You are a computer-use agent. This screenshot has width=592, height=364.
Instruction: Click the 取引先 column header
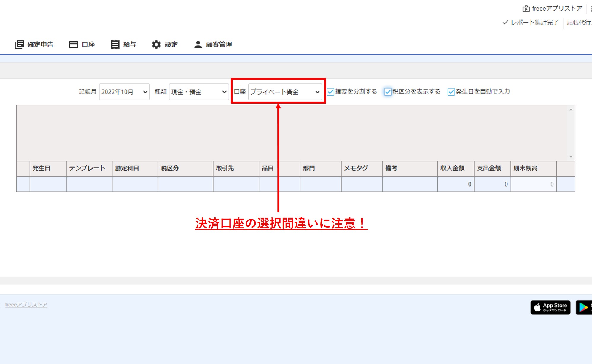coord(236,169)
